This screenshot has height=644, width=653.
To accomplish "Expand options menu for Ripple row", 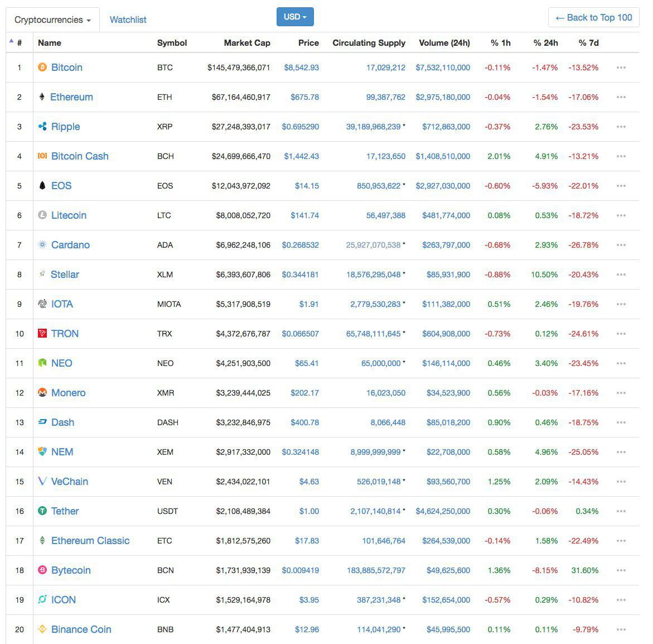I will [x=621, y=127].
